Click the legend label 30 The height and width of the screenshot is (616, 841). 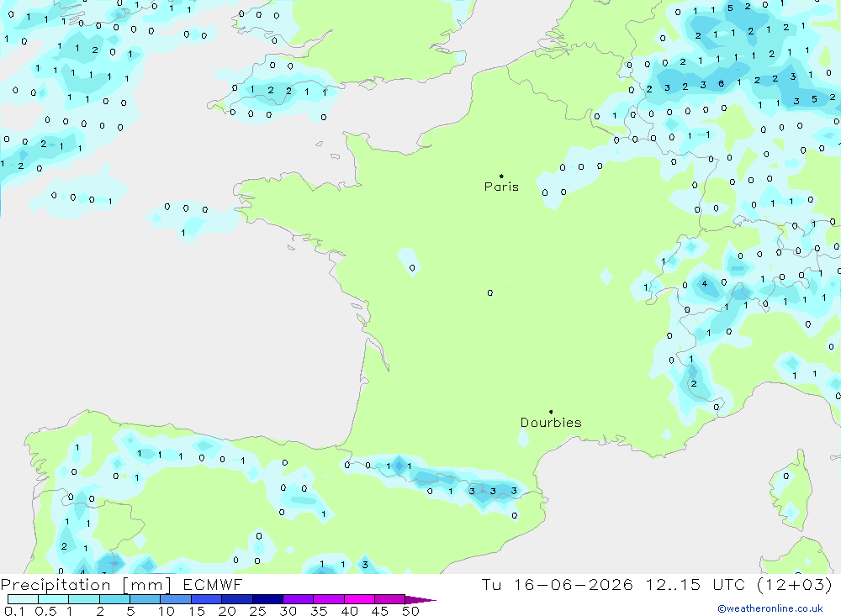288,611
